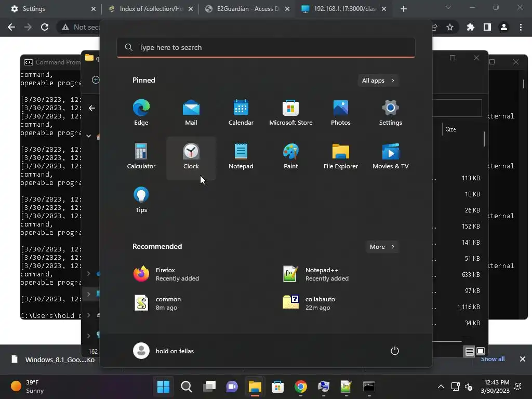Launch the Calculator app
Screen dimensions: 532x399
pyautogui.click(x=141, y=156)
